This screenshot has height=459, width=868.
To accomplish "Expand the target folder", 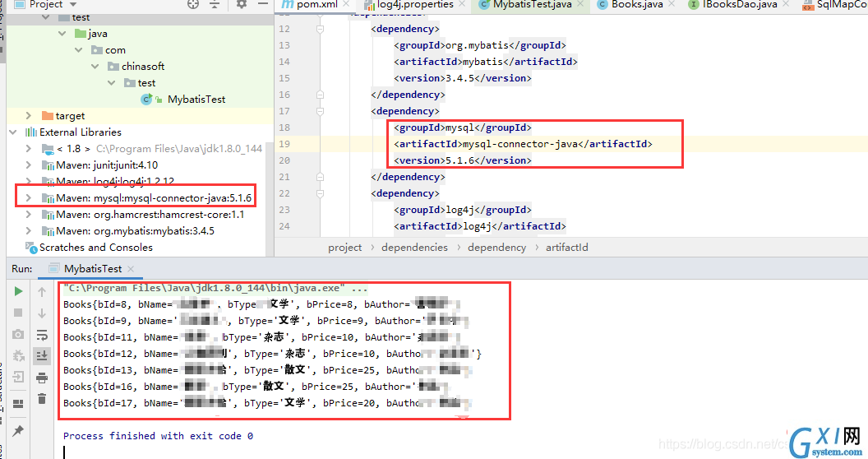I will [x=29, y=116].
